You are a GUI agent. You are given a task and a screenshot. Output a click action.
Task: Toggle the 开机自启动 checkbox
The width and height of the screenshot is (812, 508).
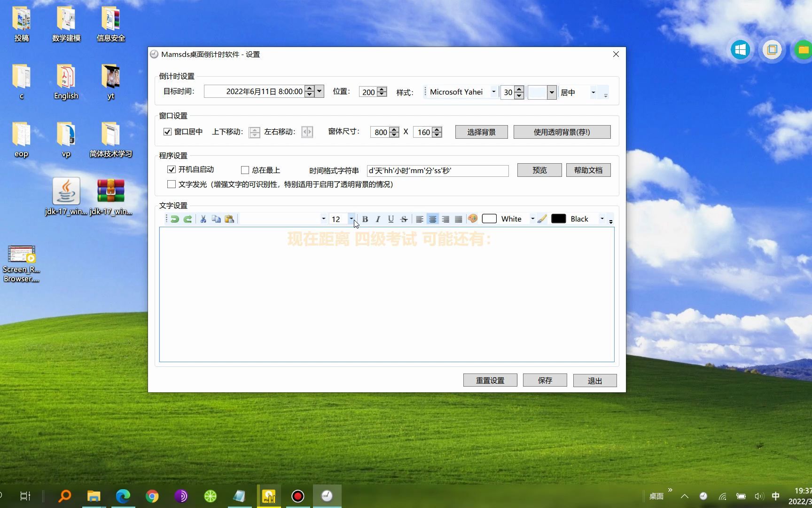pyautogui.click(x=172, y=169)
